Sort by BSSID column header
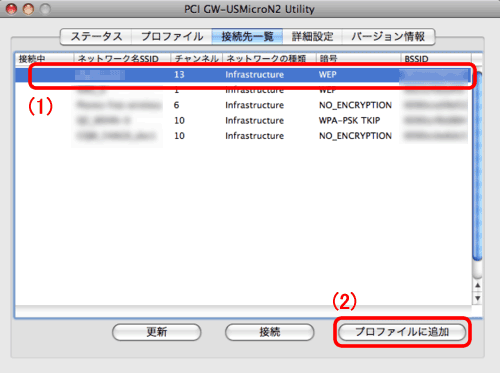Viewport: 500px width, 373px height. (x=436, y=59)
